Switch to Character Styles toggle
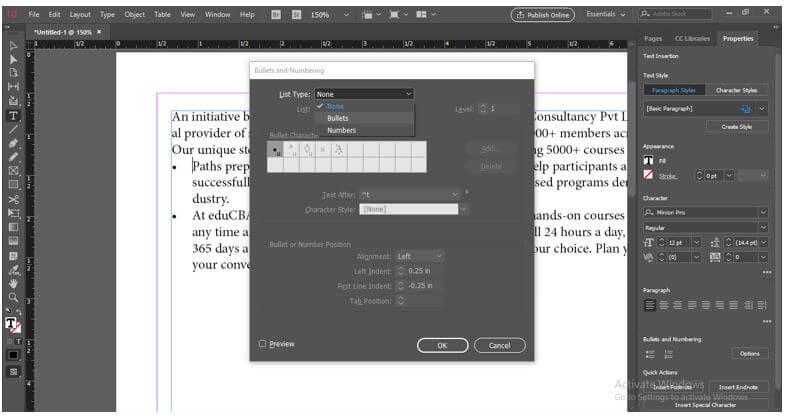The height and width of the screenshot is (418, 792). (736, 90)
